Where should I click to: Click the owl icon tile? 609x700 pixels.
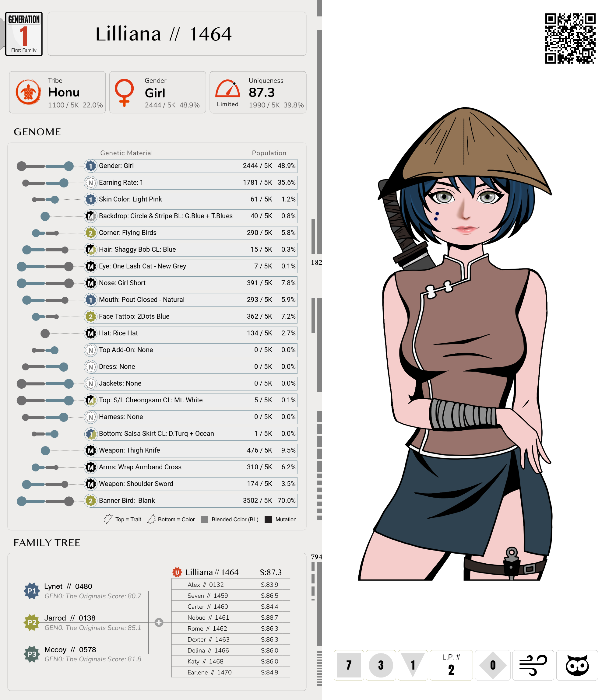tap(577, 665)
